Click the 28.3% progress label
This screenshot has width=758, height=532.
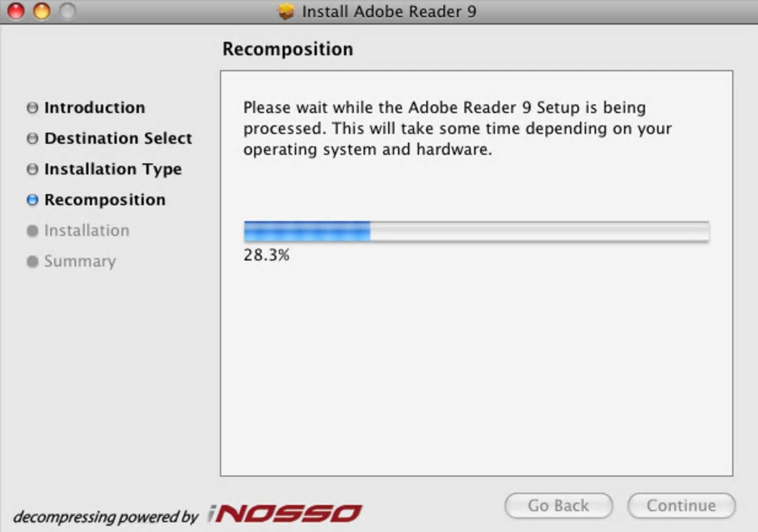point(266,256)
